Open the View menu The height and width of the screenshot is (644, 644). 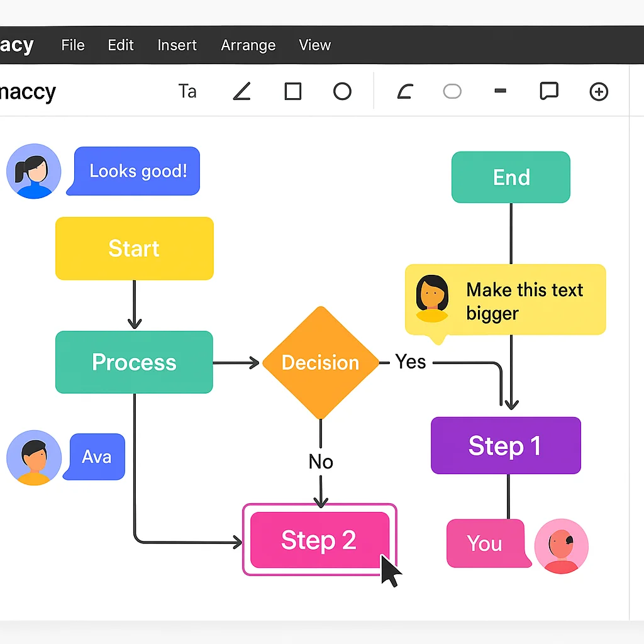point(314,45)
